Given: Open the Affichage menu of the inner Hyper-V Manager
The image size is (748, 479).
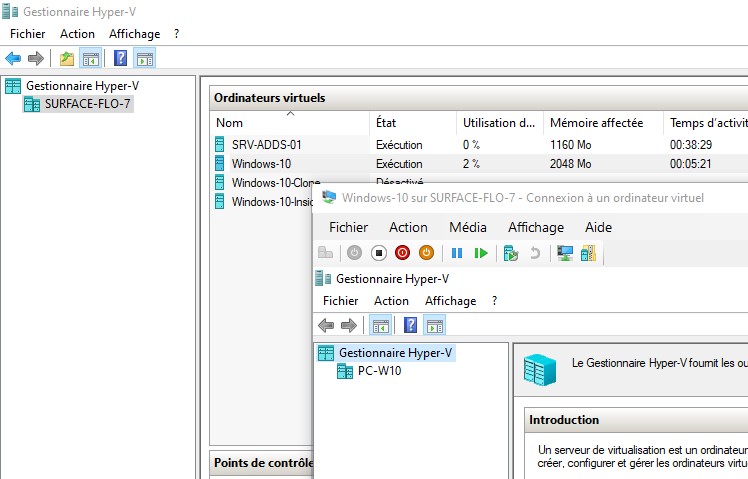Looking at the screenshot, I should (450, 301).
